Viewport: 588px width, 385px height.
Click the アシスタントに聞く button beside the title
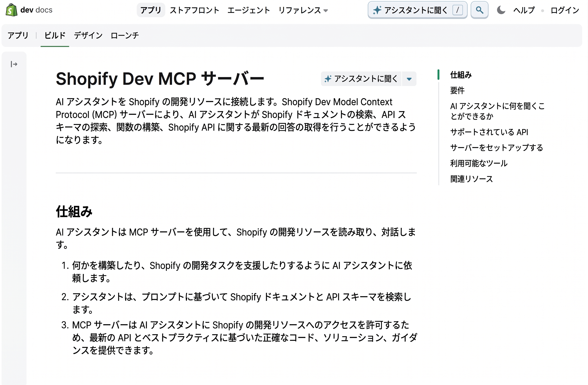361,79
